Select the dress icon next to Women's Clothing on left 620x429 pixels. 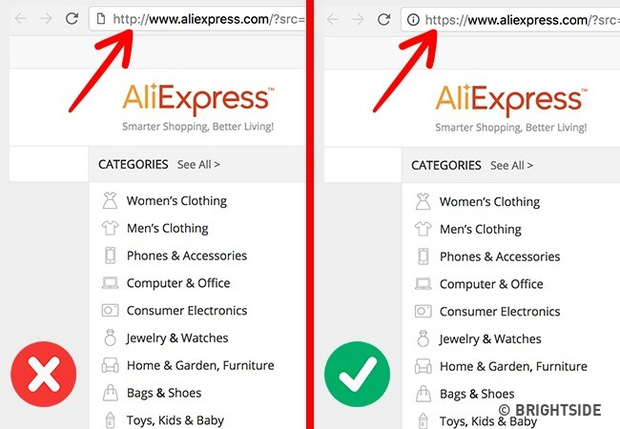tap(110, 200)
